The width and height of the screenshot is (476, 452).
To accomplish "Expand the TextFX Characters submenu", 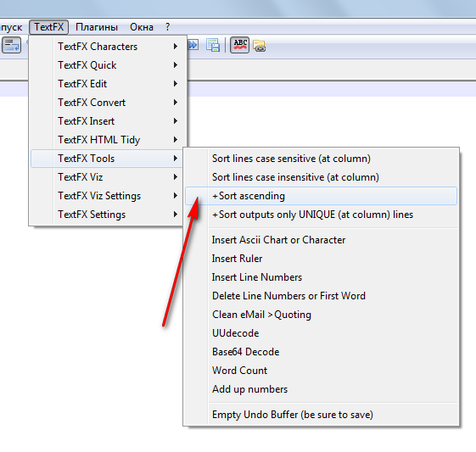I will [107, 47].
